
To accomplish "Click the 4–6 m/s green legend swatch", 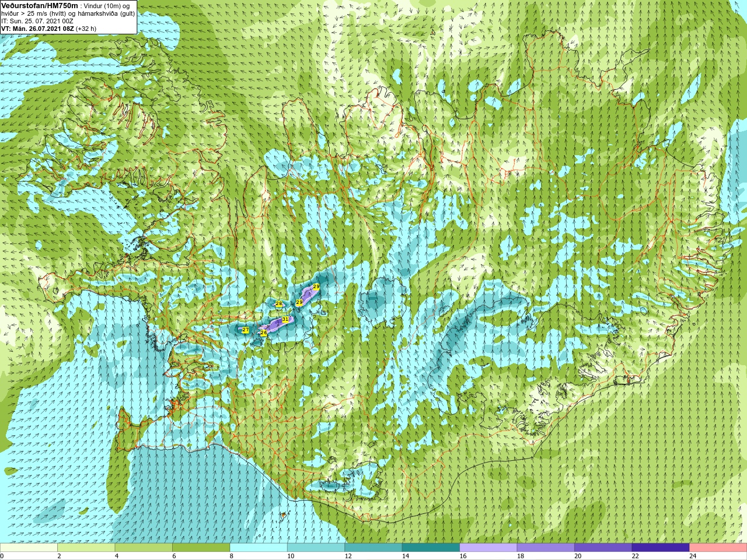I will click(x=144, y=548).
